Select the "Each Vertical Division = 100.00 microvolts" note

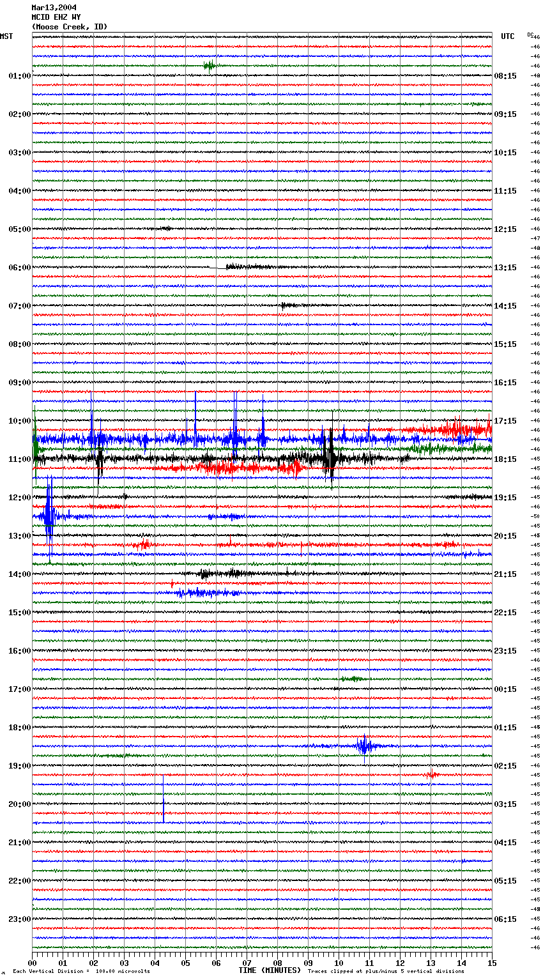[81, 971]
